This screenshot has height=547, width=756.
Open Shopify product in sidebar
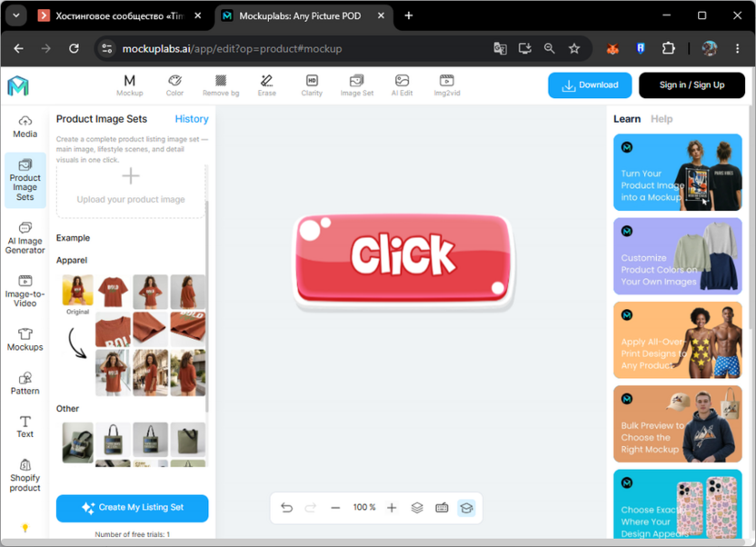click(25, 476)
